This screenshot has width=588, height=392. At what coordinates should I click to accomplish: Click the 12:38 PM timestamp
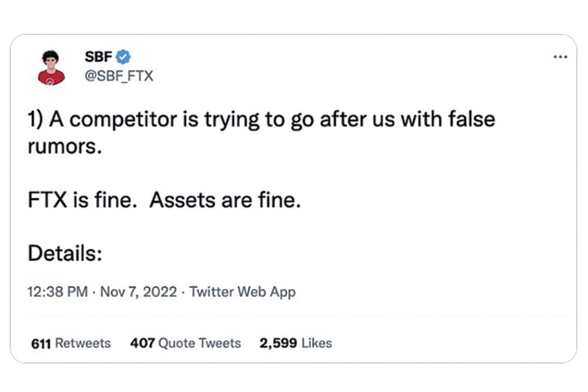(58, 292)
